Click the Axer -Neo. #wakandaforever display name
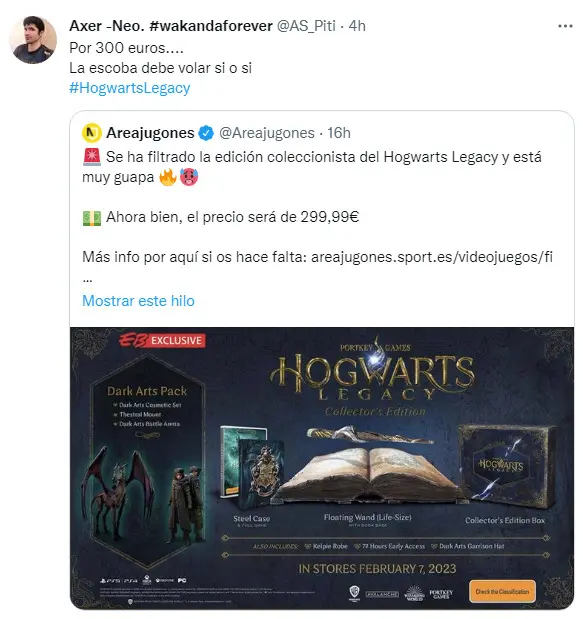Image resolution: width=583 pixels, height=619 pixels. coord(171,26)
